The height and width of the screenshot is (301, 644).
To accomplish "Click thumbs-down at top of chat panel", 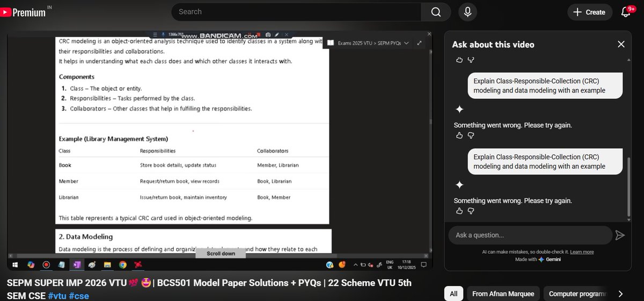I will point(471,60).
